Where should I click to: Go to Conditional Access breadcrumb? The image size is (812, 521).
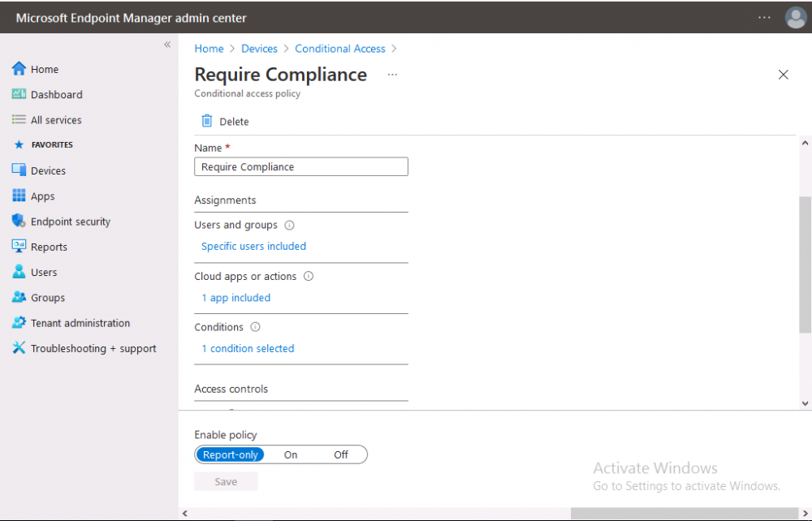tap(340, 49)
